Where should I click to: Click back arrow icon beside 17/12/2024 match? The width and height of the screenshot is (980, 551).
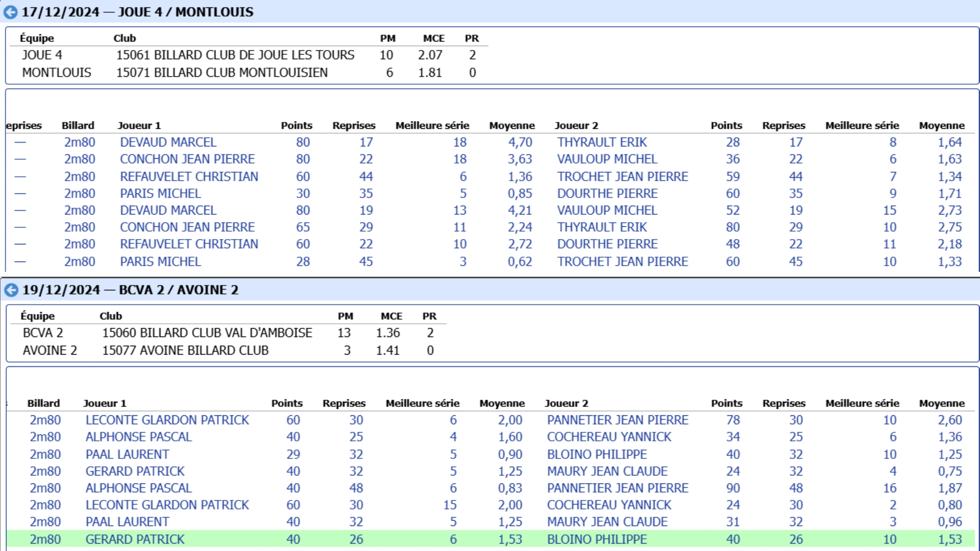10,12
